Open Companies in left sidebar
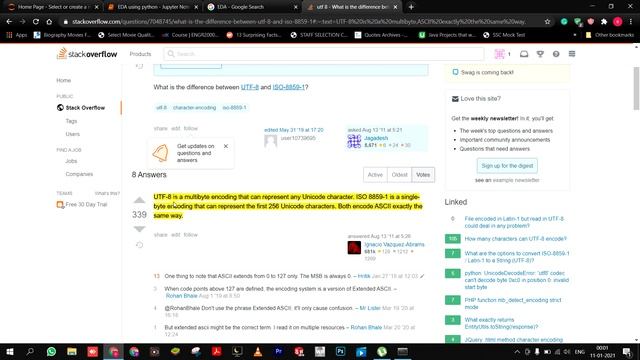The height and width of the screenshot is (360, 640). coord(79,174)
